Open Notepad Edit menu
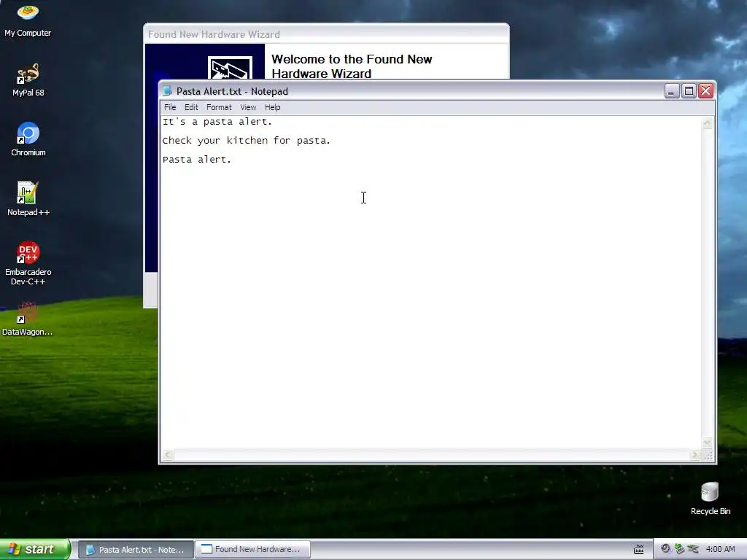The image size is (747, 560). 191,107
